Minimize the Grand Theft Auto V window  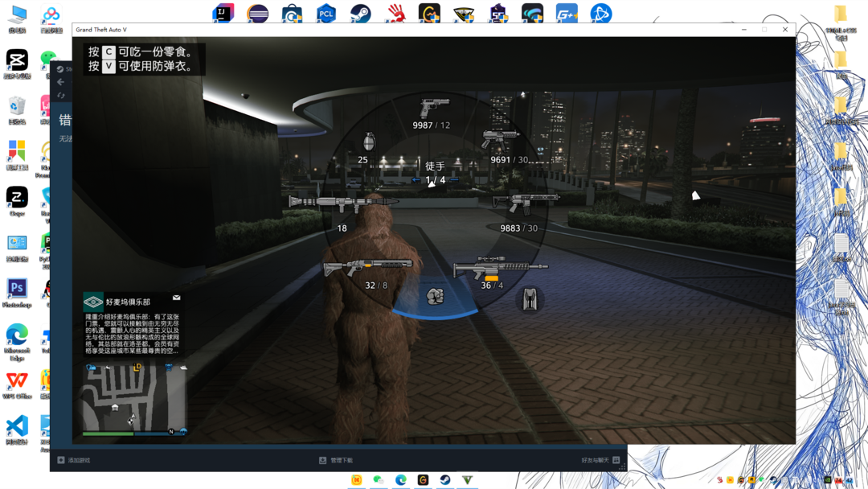click(744, 30)
